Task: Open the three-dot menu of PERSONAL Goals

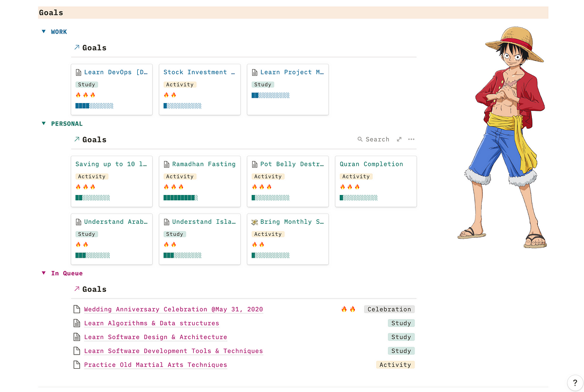Action: pyautogui.click(x=411, y=140)
